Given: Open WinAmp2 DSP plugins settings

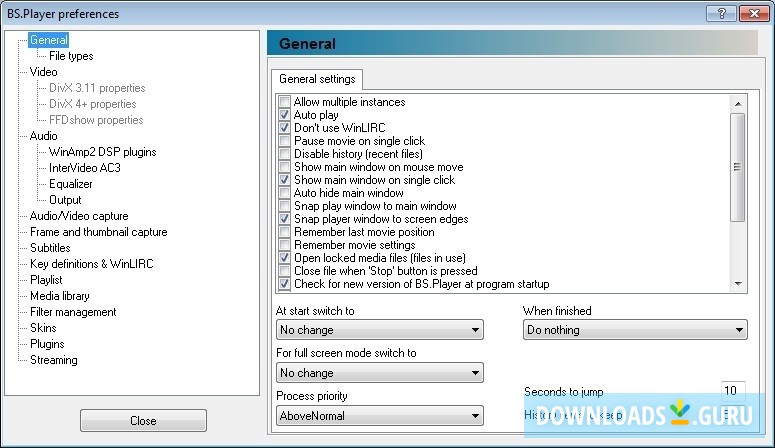Looking at the screenshot, I should [102, 152].
